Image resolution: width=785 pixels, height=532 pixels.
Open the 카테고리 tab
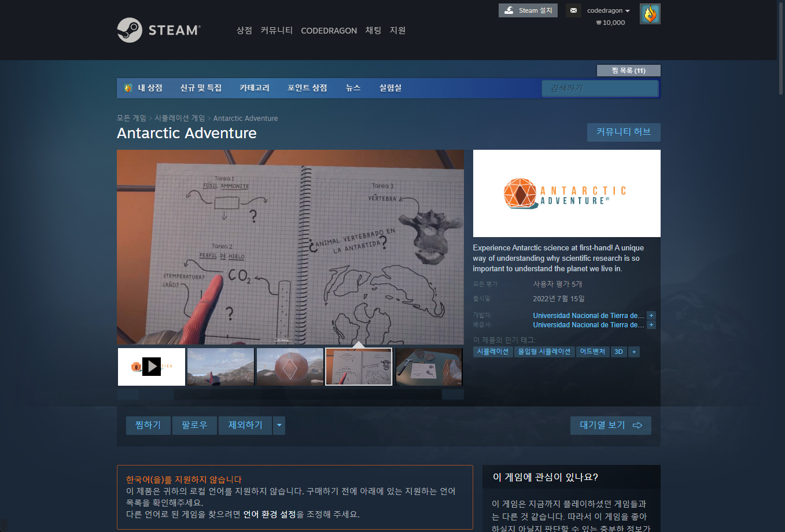pos(255,88)
